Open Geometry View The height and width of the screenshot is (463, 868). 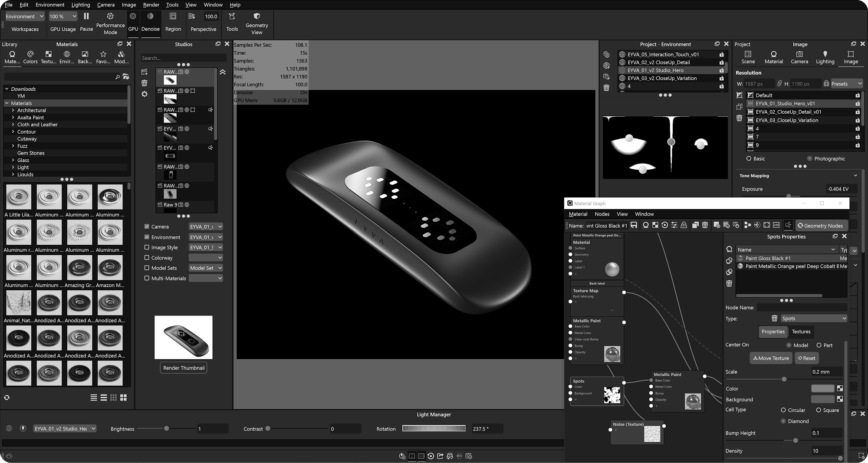[x=256, y=23]
